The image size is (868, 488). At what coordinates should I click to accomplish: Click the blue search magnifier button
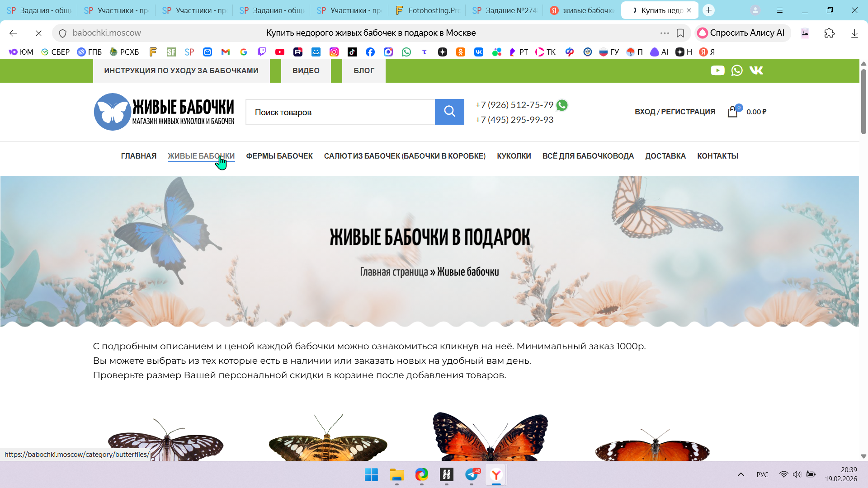coord(449,112)
